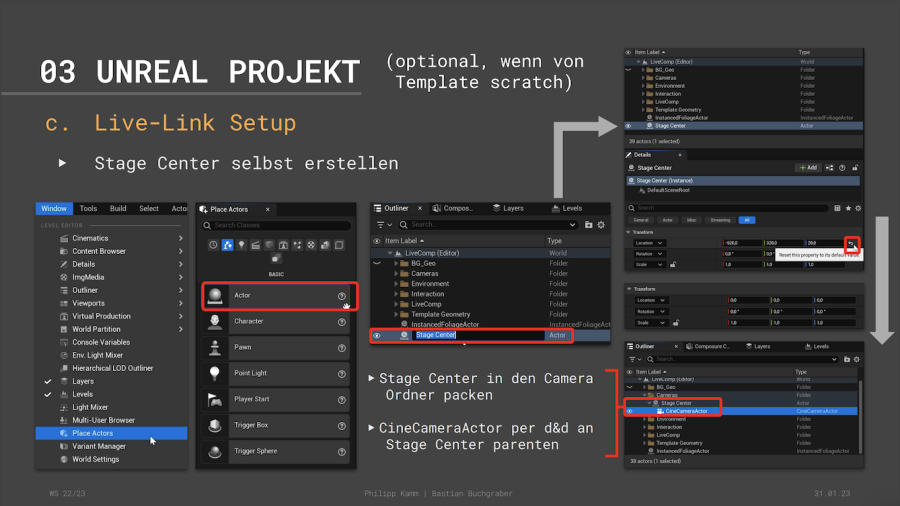This screenshot has width=900, height=506.
Task: Click the Add button in Details
Action: tap(807, 167)
